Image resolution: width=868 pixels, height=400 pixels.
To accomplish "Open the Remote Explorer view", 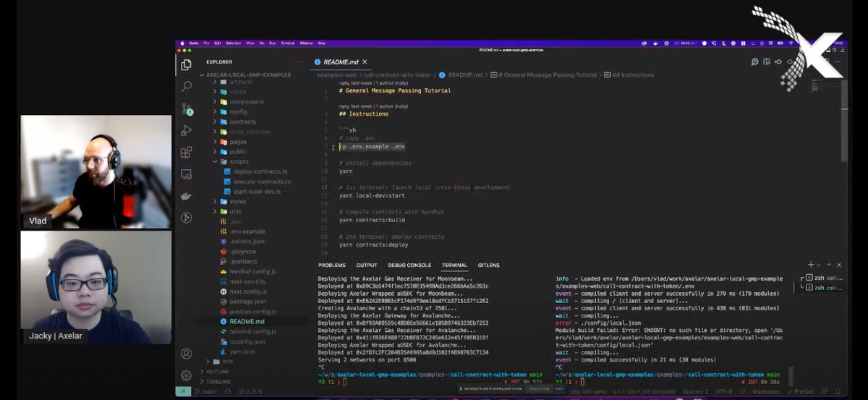I will (186, 174).
